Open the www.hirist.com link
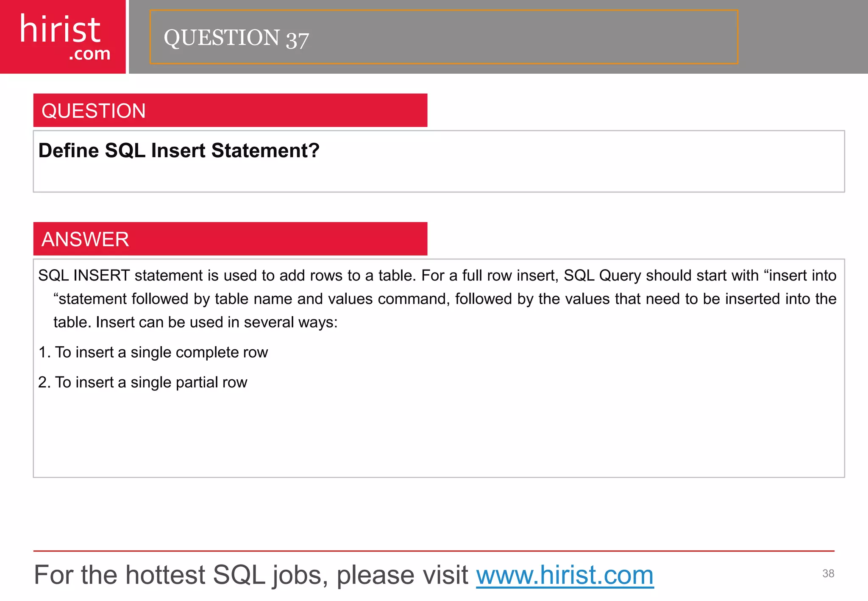868x601 pixels. click(565, 575)
